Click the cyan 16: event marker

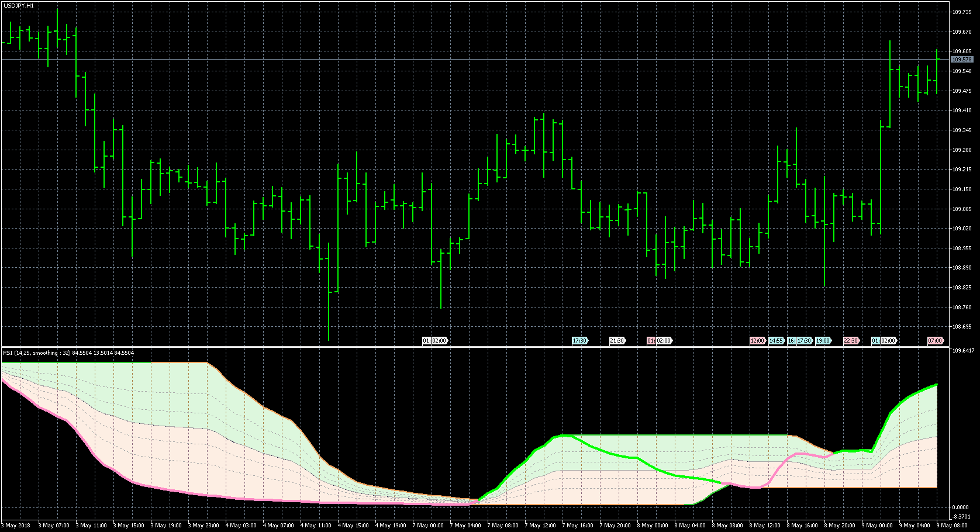click(791, 341)
